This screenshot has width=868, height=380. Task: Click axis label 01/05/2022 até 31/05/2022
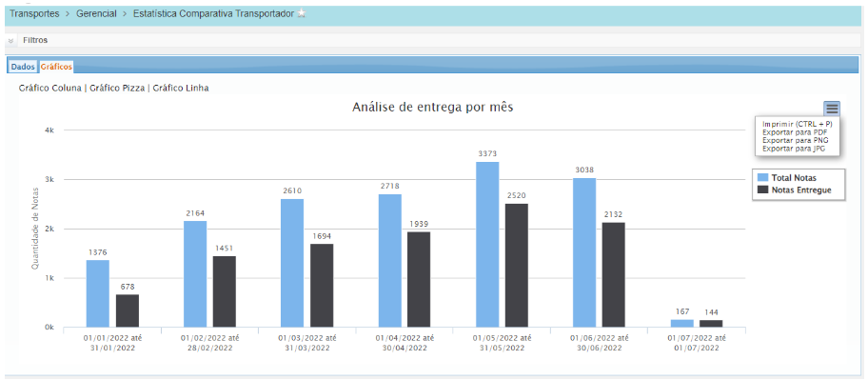tap(503, 342)
